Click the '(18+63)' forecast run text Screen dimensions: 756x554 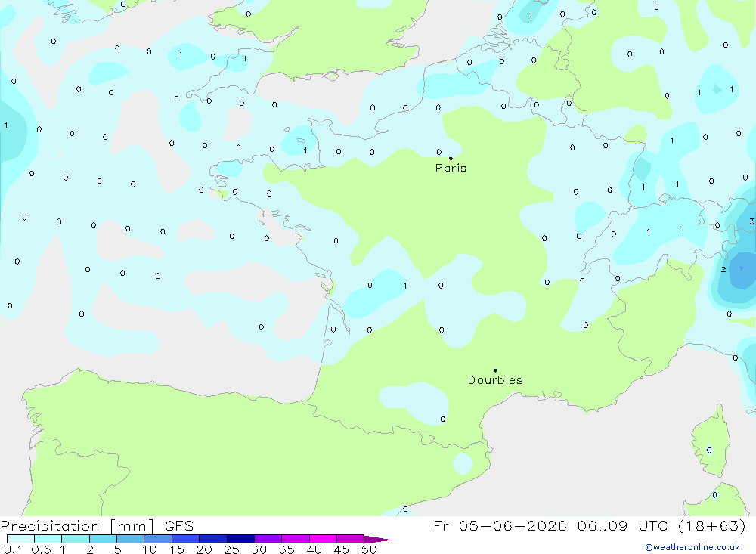click(712, 525)
